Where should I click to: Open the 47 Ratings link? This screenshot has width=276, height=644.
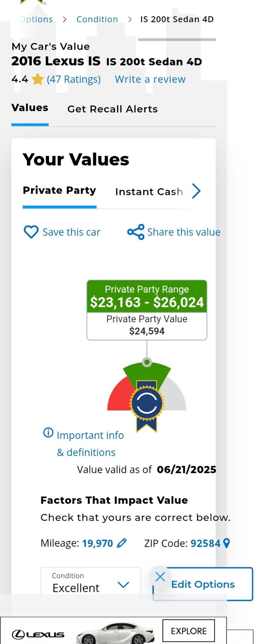(74, 79)
